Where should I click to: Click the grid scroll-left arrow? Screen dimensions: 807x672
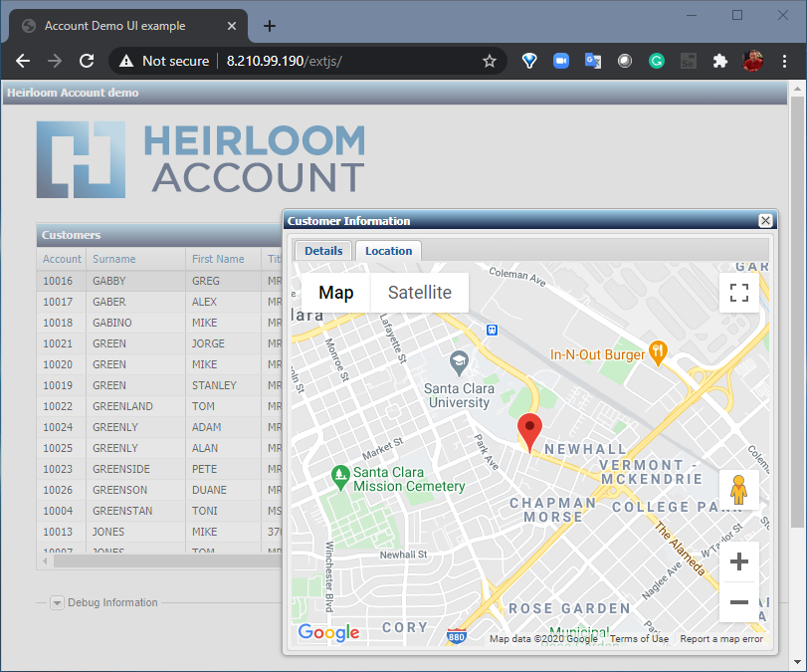tap(45, 561)
